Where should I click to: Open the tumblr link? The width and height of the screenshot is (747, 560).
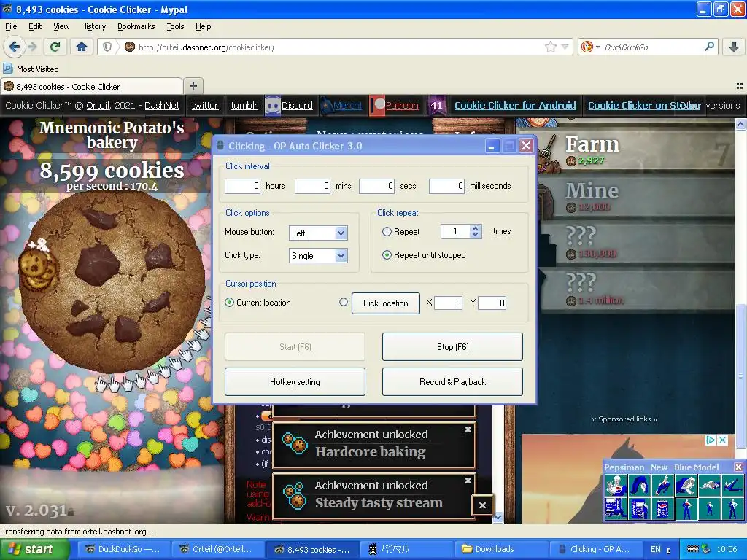click(x=244, y=105)
